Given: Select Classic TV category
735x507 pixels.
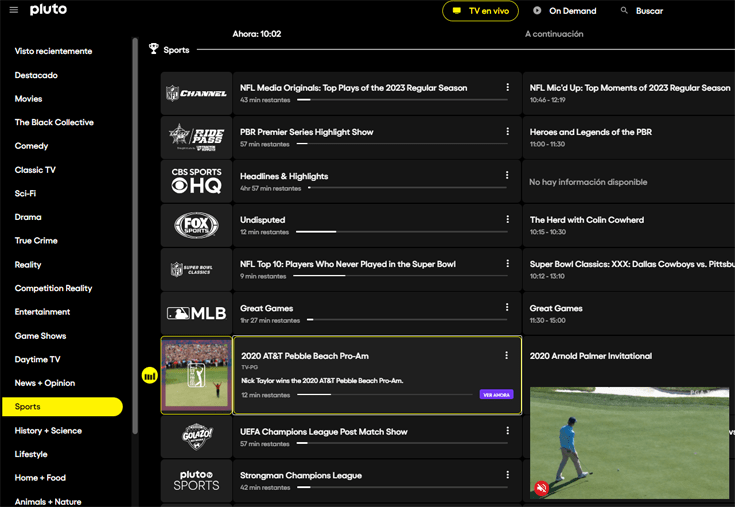Looking at the screenshot, I should coord(35,170).
